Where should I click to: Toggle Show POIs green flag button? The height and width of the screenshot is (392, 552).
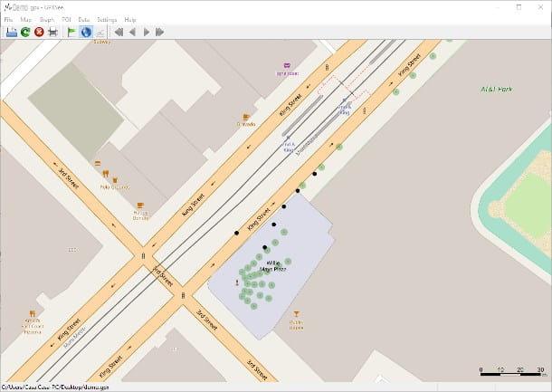71,32
